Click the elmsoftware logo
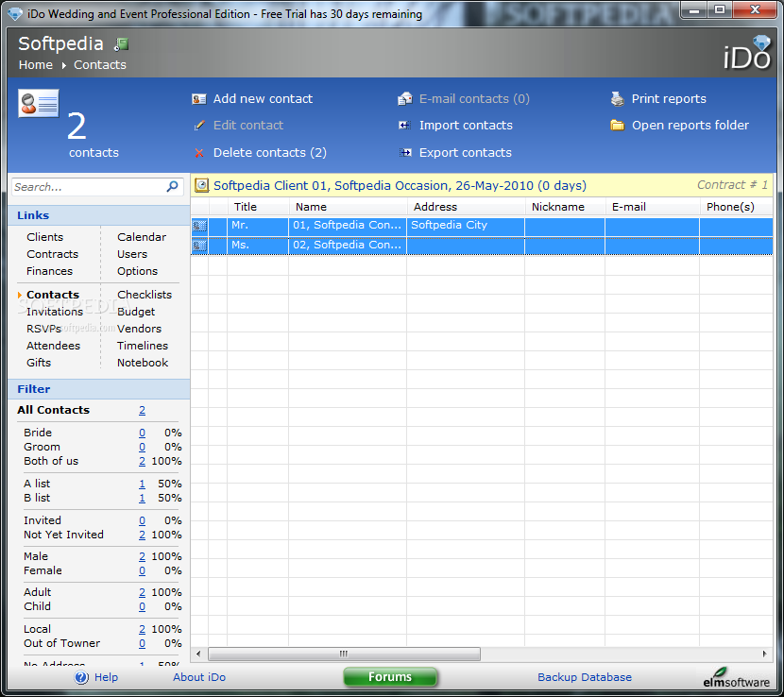The width and height of the screenshot is (784, 697). tap(736, 677)
